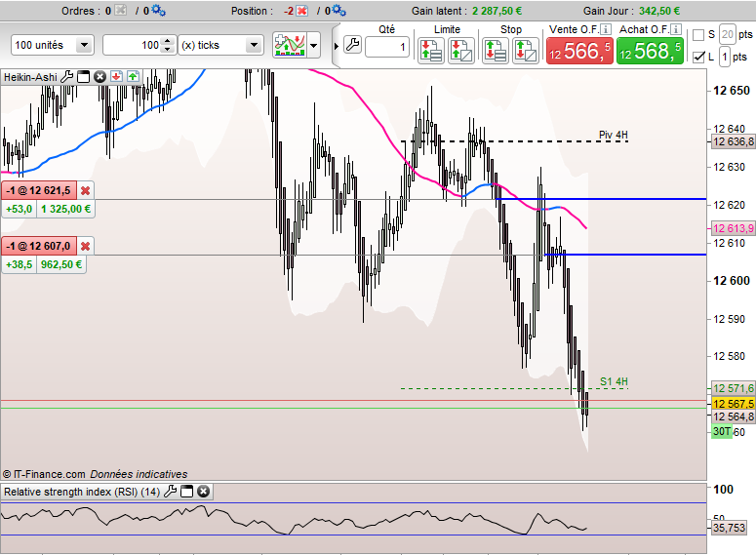
Task: Select the S1 4H support line label
Action: click(614, 382)
